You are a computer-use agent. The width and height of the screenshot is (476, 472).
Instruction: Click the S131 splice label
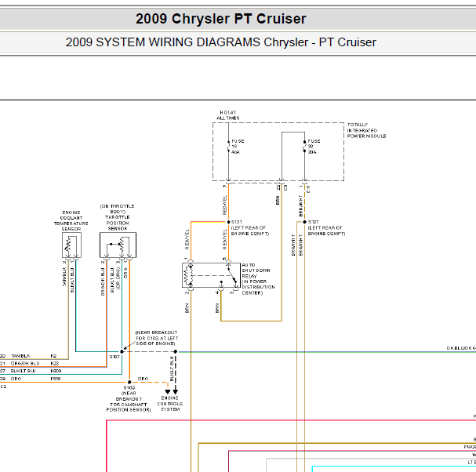(x=237, y=222)
